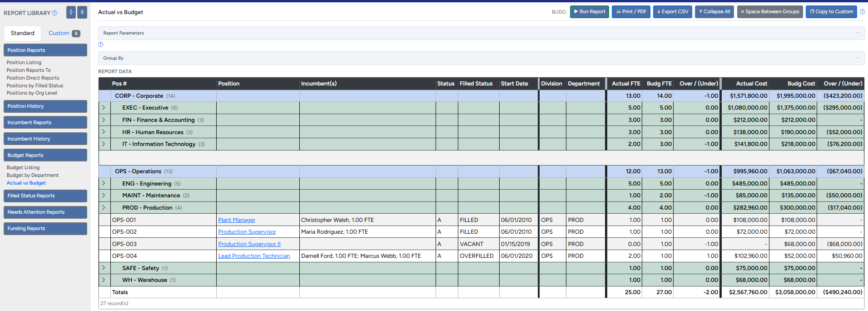The image size is (868, 311).
Task: Collapse all report library sections icon
Action: [x=82, y=12]
